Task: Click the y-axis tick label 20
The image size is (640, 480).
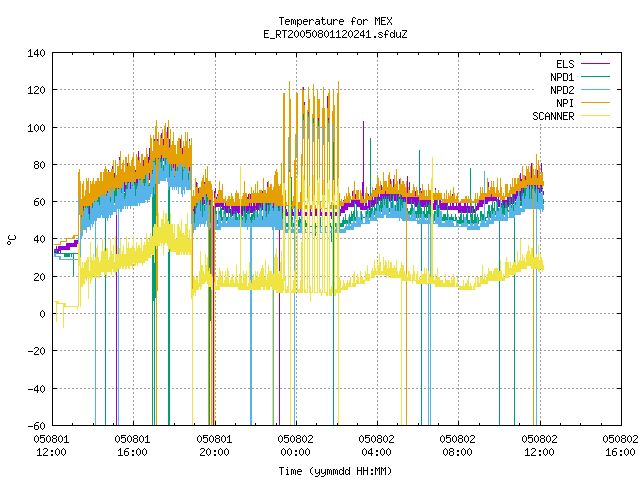Action: pos(40,277)
